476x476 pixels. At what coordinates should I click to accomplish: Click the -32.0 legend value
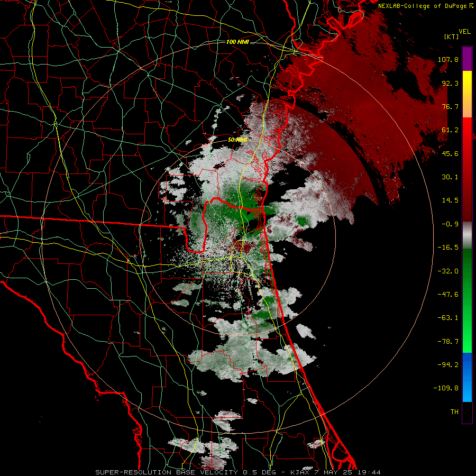click(448, 271)
